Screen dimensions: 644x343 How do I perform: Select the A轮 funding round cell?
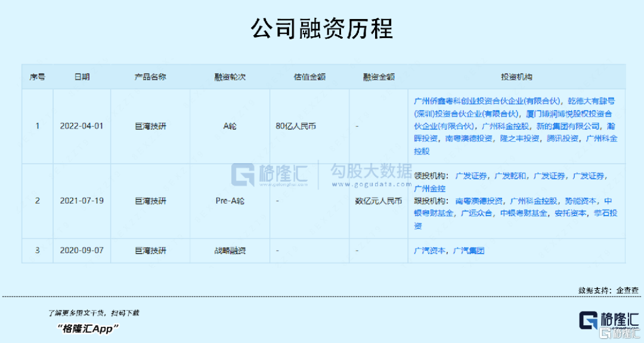pos(230,126)
